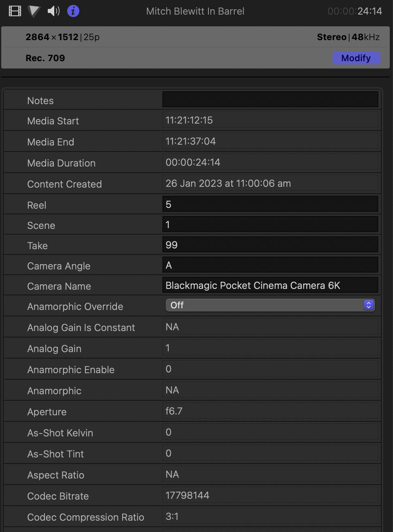Viewport: 393px width, 532px height.
Task: Edit the Take field showing 99
Action: (x=270, y=245)
